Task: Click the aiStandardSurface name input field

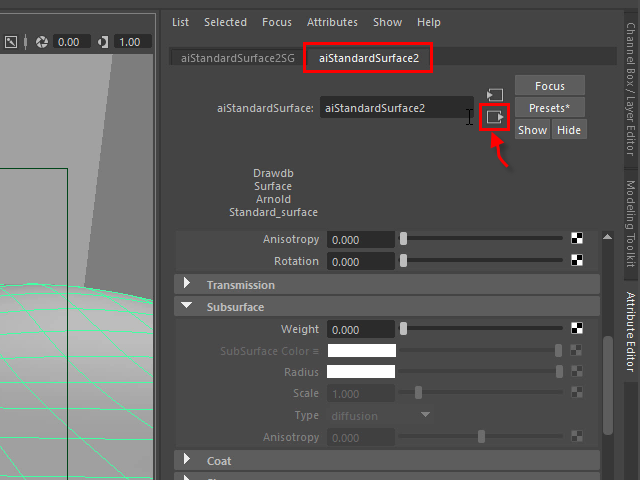Action: [x=396, y=108]
